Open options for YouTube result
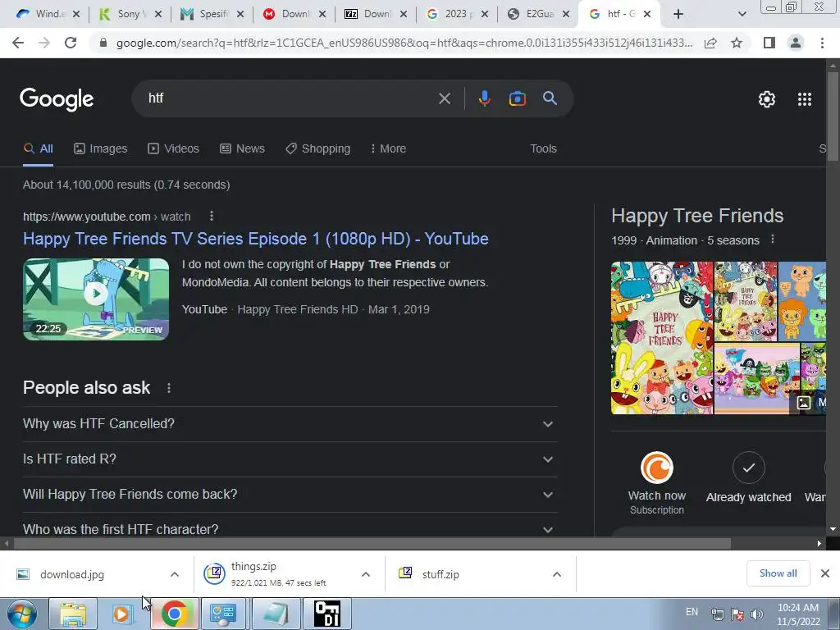This screenshot has height=630, width=840. pos(212,216)
